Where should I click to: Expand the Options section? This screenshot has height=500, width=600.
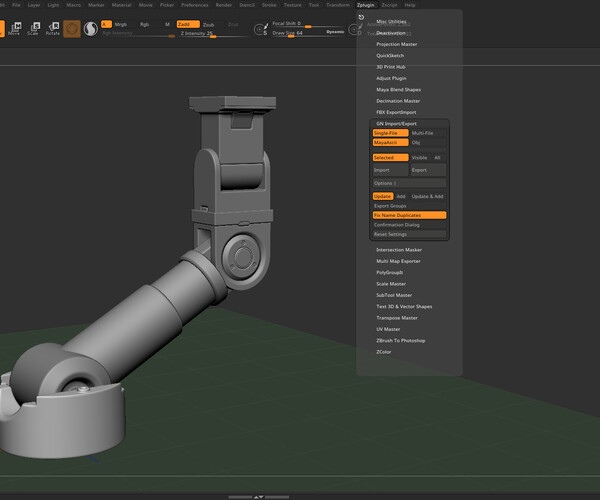(409, 183)
